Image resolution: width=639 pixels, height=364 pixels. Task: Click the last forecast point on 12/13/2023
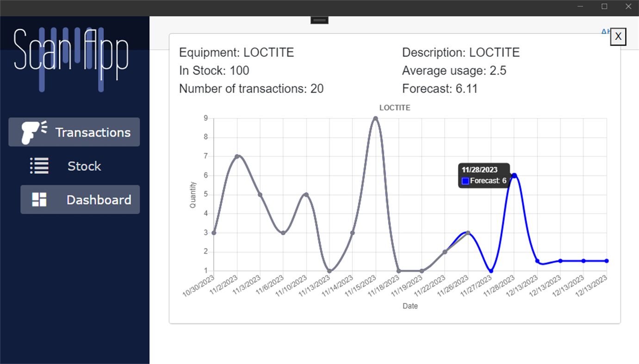(606, 260)
